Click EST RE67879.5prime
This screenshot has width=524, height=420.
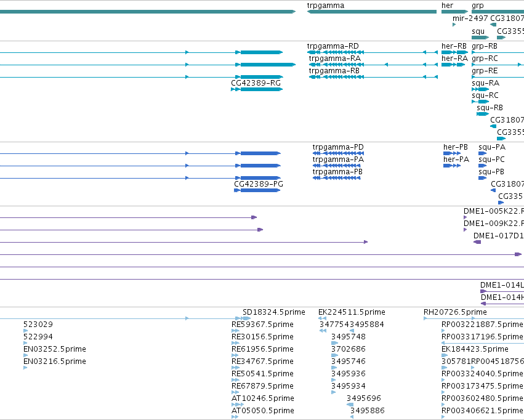point(262,386)
